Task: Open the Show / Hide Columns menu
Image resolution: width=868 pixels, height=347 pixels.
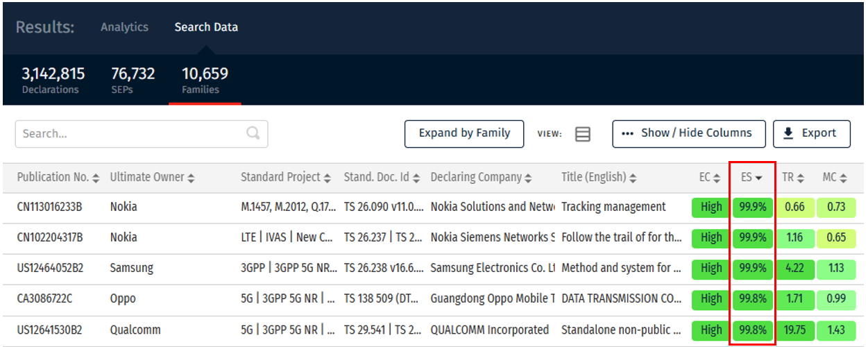Action: (688, 133)
